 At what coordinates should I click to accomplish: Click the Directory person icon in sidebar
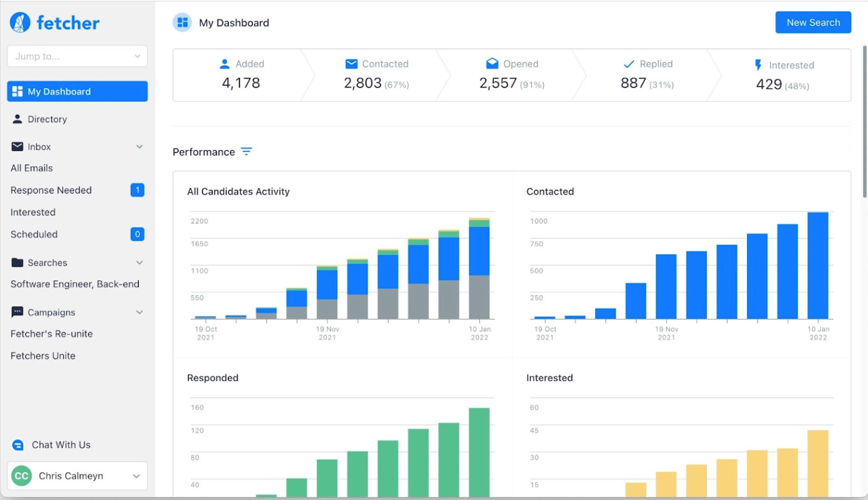click(x=17, y=119)
